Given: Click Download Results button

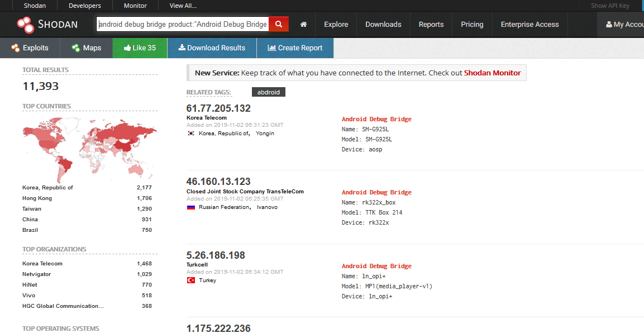Looking at the screenshot, I should click(212, 48).
